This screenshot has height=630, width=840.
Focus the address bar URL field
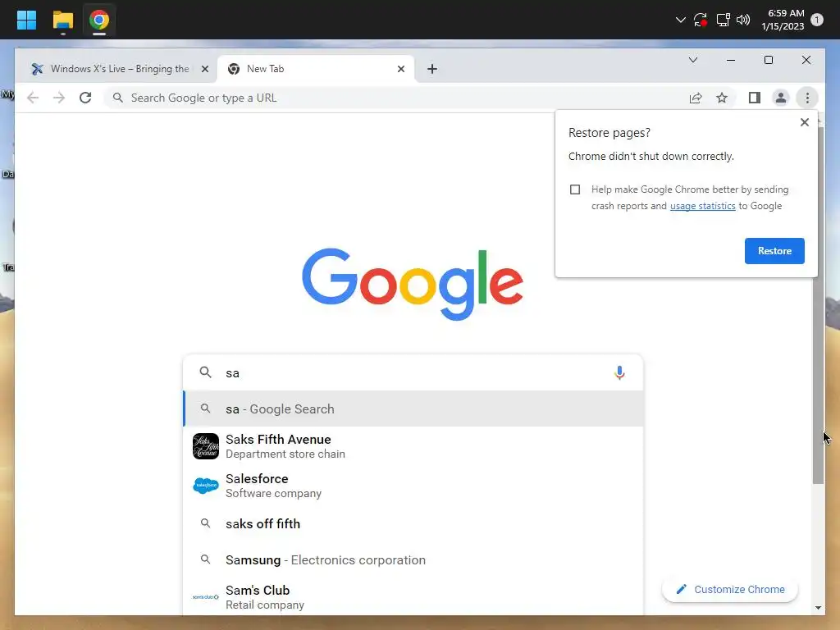click(396, 98)
